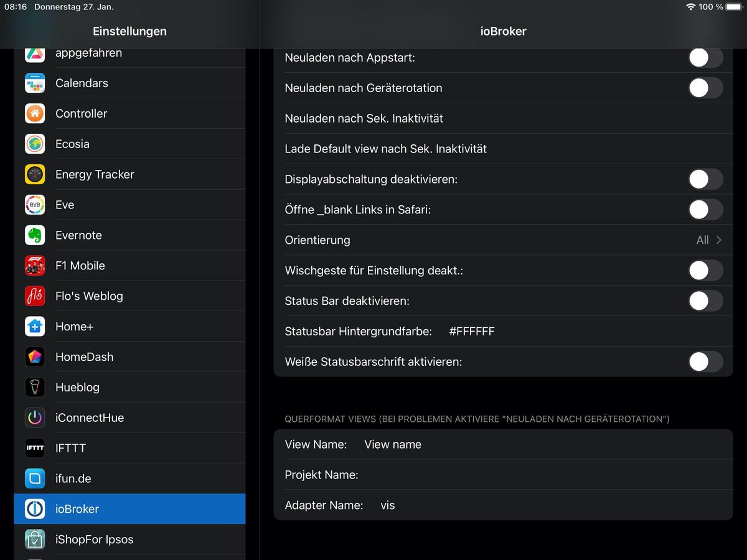Viewport: 747px width, 560px height.
Task: Toggle Status Bar deaktivieren switch
Action: 705,301
